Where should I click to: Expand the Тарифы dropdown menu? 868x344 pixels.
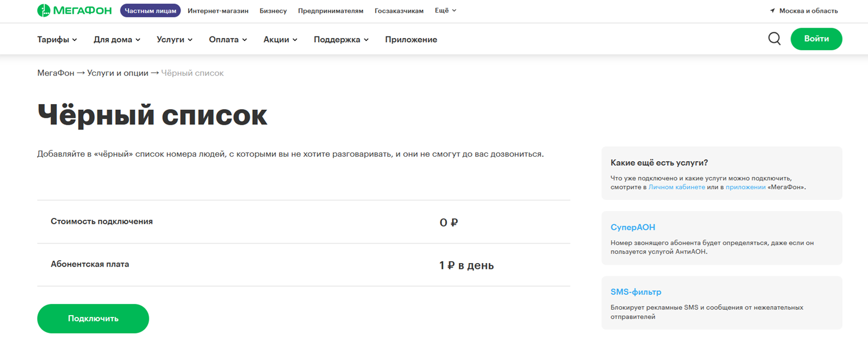pyautogui.click(x=57, y=39)
